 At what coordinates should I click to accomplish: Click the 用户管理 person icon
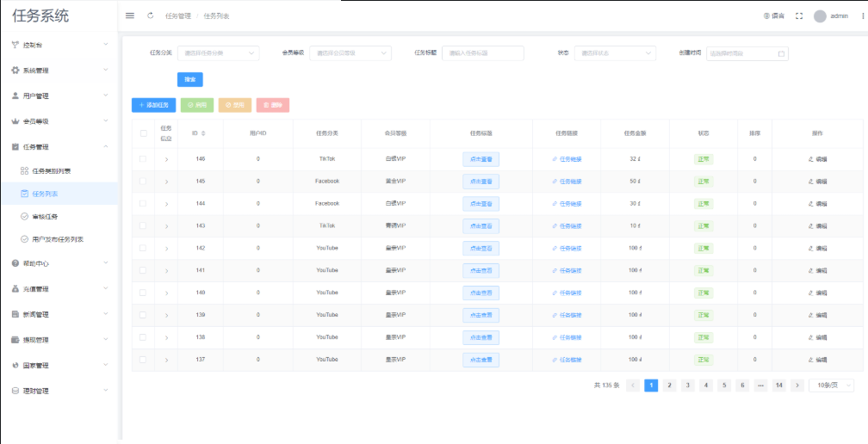tap(15, 96)
